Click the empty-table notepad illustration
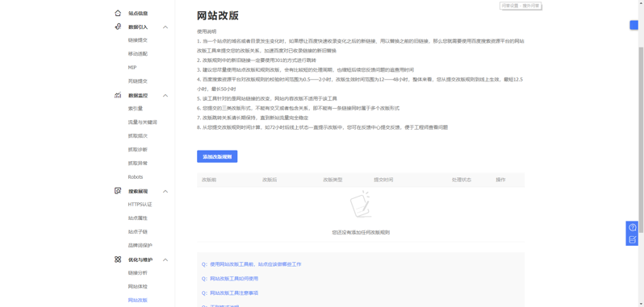The image size is (644, 307). coord(360,204)
